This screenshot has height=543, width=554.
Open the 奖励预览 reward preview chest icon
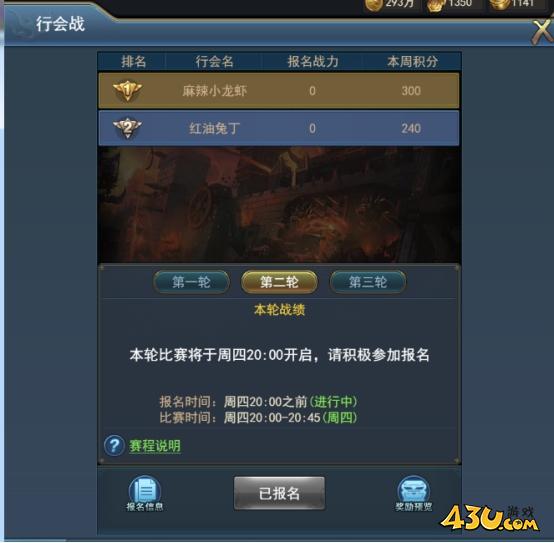click(x=413, y=493)
